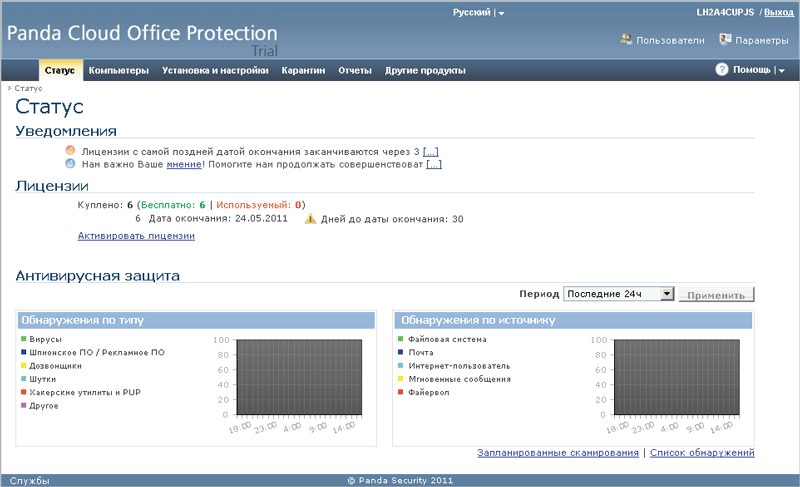This screenshot has height=487, width=800.
Task: Click the detections by type chart
Action: pos(299,377)
